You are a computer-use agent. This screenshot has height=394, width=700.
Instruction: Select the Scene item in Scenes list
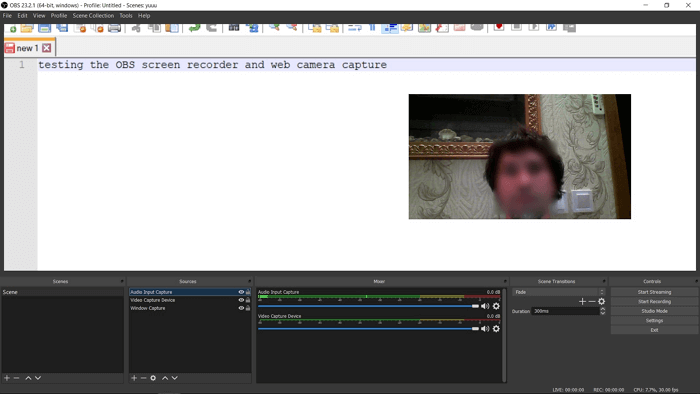62,292
